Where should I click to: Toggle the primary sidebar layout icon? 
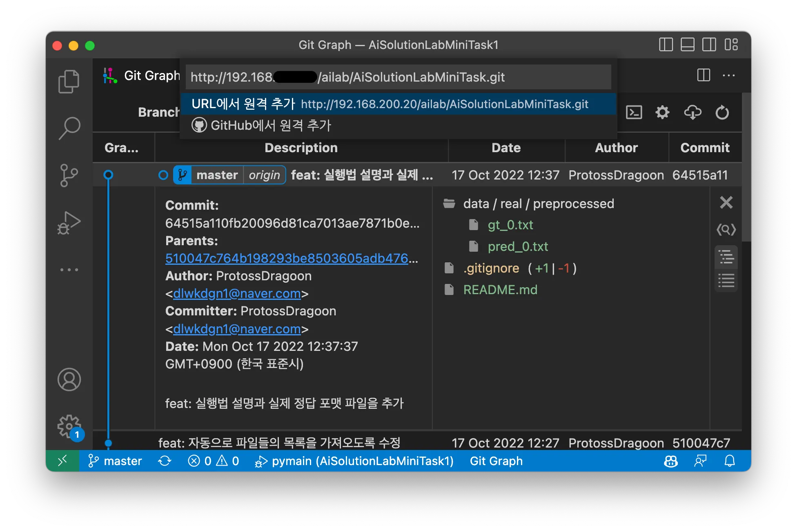[x=666, y=44]
